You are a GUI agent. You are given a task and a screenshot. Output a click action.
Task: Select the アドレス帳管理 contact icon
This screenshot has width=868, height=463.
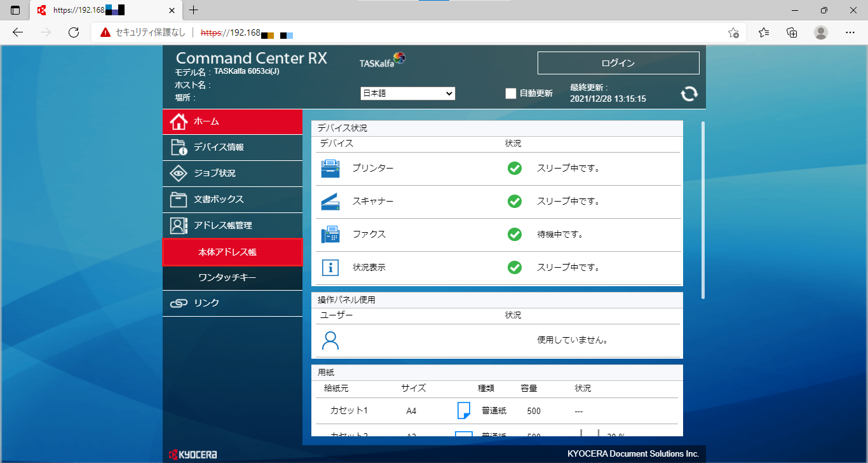[179, 225]
